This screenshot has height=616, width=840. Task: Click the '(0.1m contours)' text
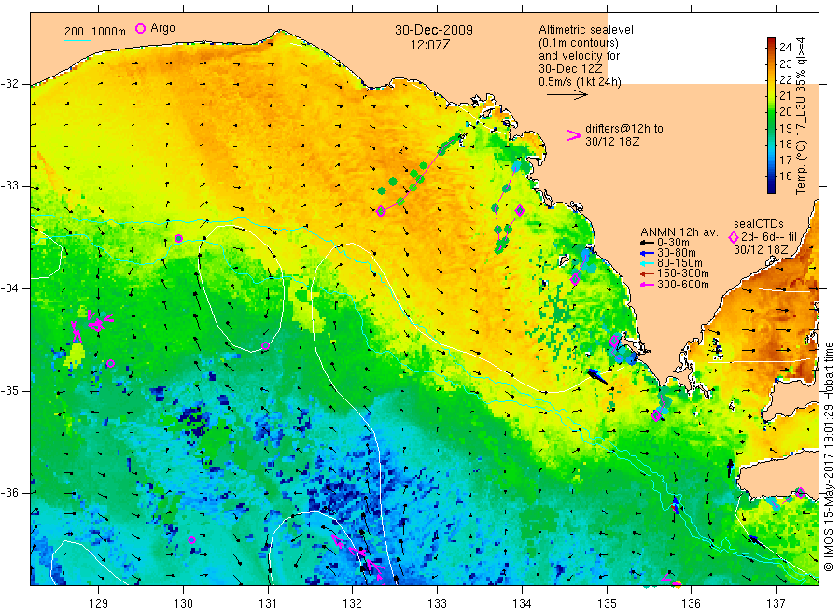[579, 43]
